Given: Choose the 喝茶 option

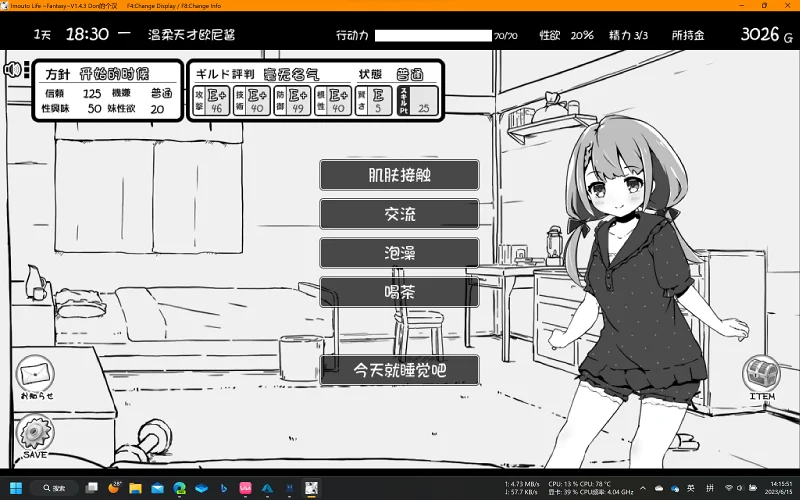Looking at the screenshot, I should (x=399, y=292).
